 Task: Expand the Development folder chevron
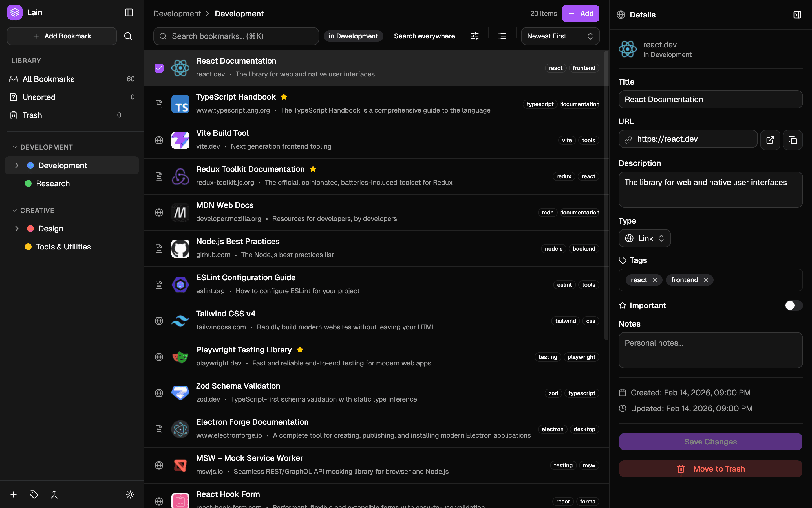pyautogui.click(x=17, y=165)
